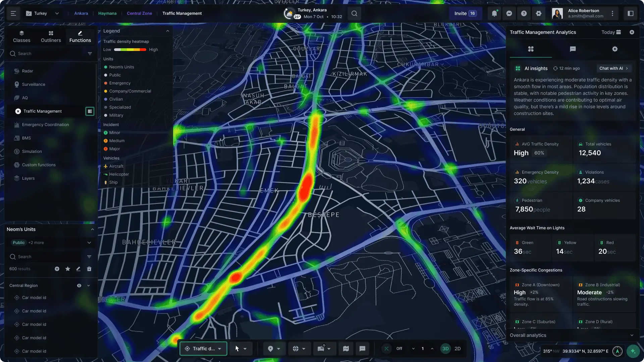This screenshot has height=362, width=644.
Task: Delete selected units with trash icon
Action: point(89,269)
